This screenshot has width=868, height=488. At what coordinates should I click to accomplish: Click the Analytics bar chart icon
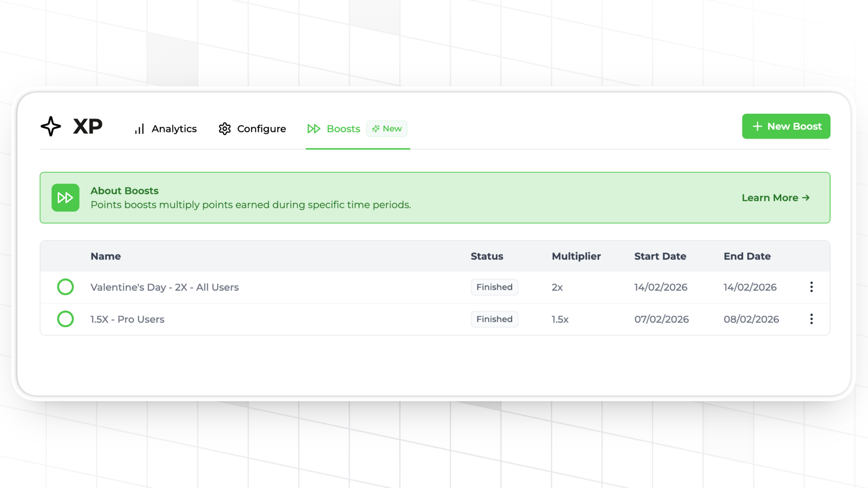click(139, 129)
